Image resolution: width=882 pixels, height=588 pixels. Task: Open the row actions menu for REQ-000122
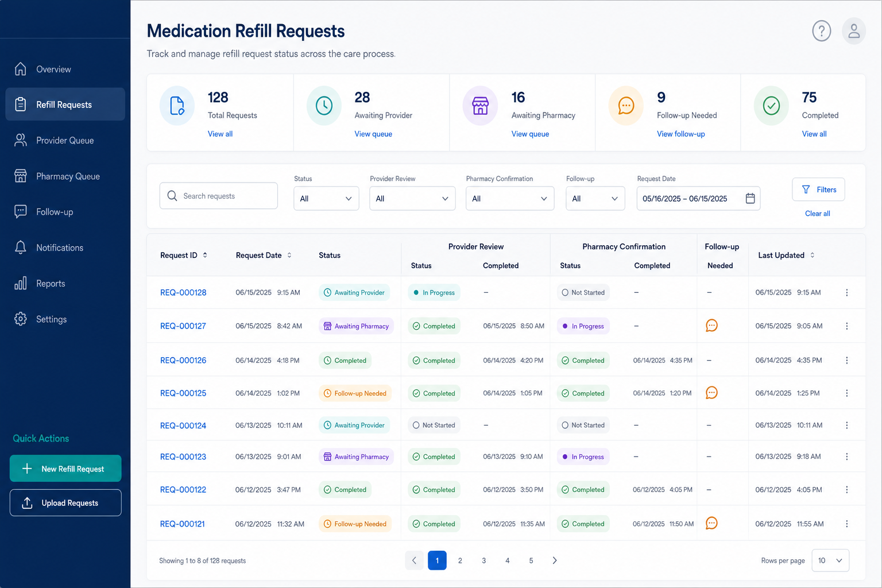point(846,490)
